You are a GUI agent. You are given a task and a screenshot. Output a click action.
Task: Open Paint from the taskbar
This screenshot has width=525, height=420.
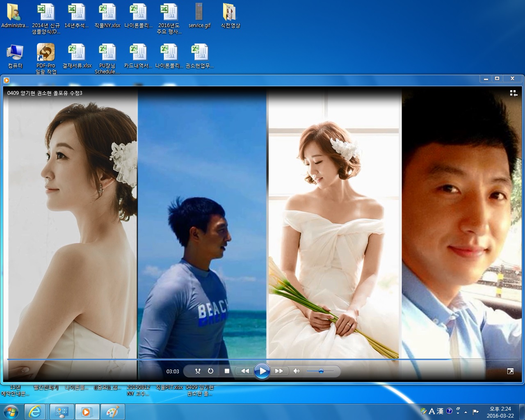point(112,411)
